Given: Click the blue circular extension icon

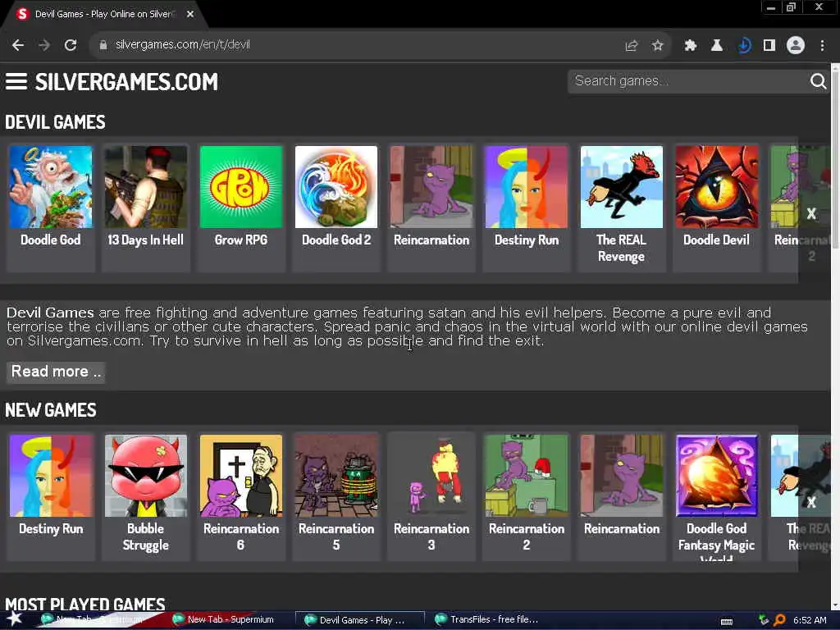Looking at the screenshot, I should [x=743, y=46].
